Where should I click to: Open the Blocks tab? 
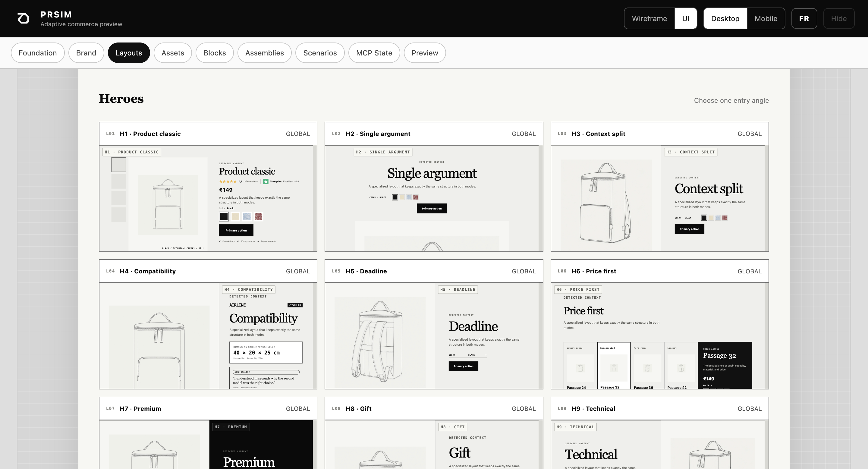pos(215,53)
